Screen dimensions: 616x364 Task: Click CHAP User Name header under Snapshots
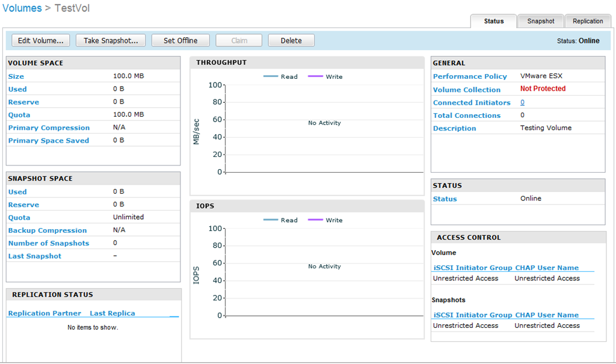click(547, 315)
